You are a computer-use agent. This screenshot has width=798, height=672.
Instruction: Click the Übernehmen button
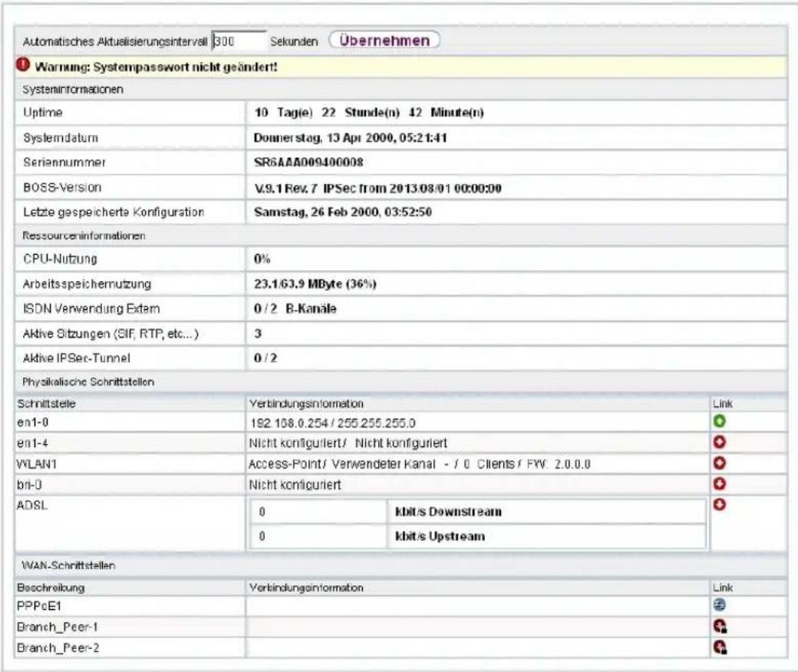click(x=384, y=40)
